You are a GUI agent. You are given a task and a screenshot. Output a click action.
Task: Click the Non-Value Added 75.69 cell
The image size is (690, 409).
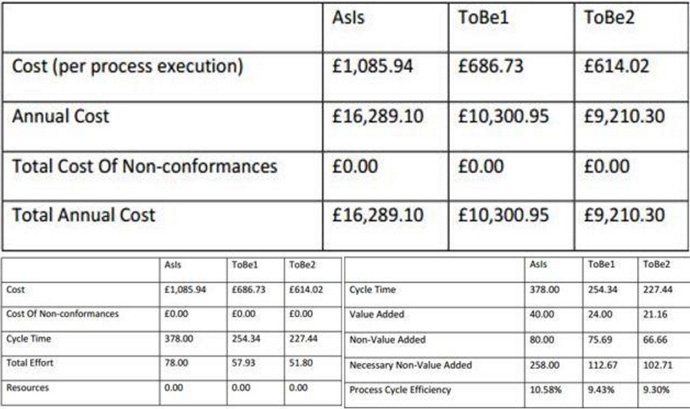(x=600, y=340)
